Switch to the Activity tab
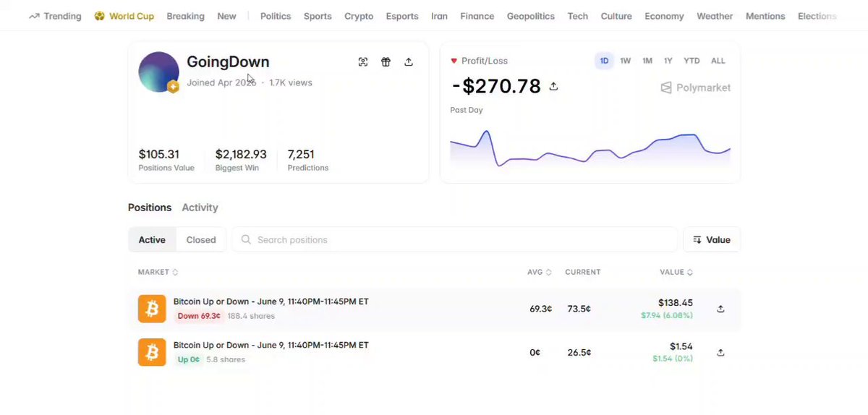The width and height of the screenshot is (868, 415). [x=200, y=208]
